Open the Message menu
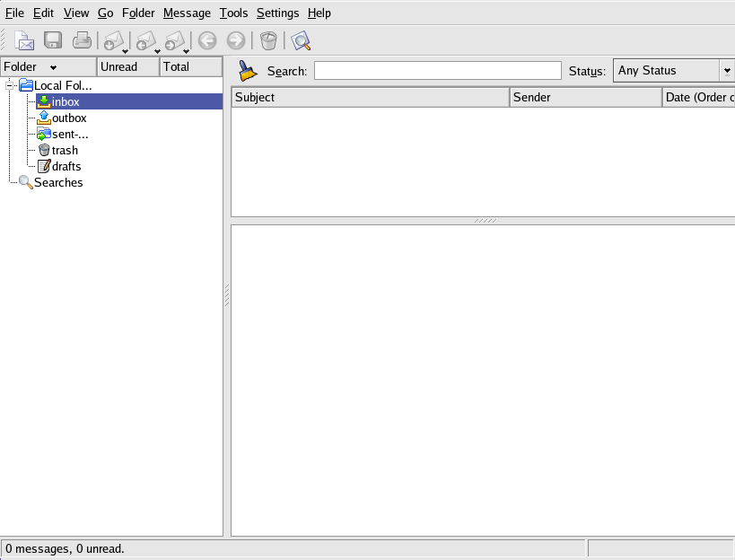 [187, 13]
